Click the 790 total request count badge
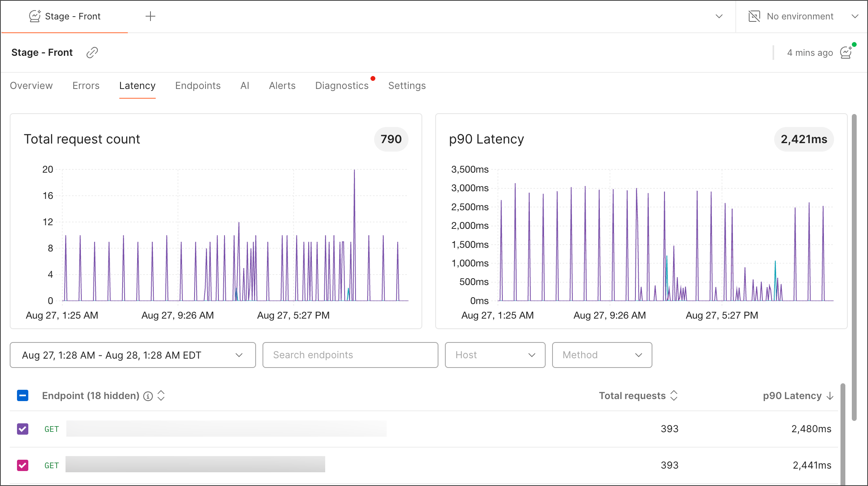The image size is (868, 486). click(x=391, y=139)
